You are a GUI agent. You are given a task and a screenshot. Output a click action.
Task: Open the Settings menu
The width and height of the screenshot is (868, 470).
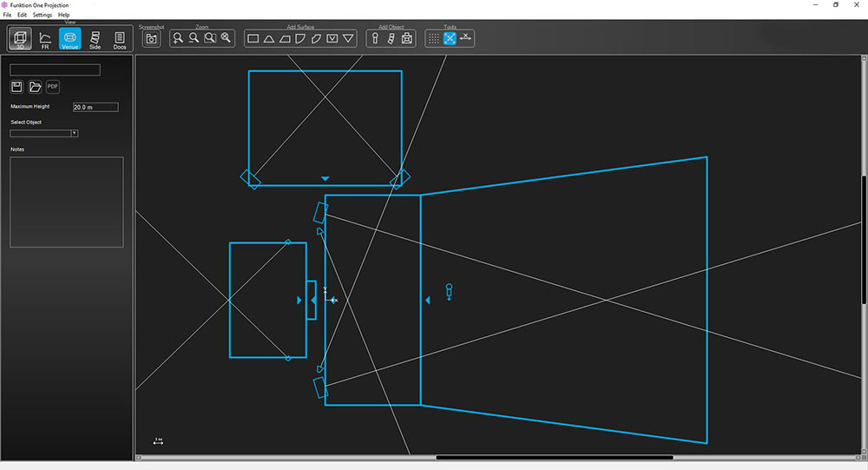pos(43,15)
